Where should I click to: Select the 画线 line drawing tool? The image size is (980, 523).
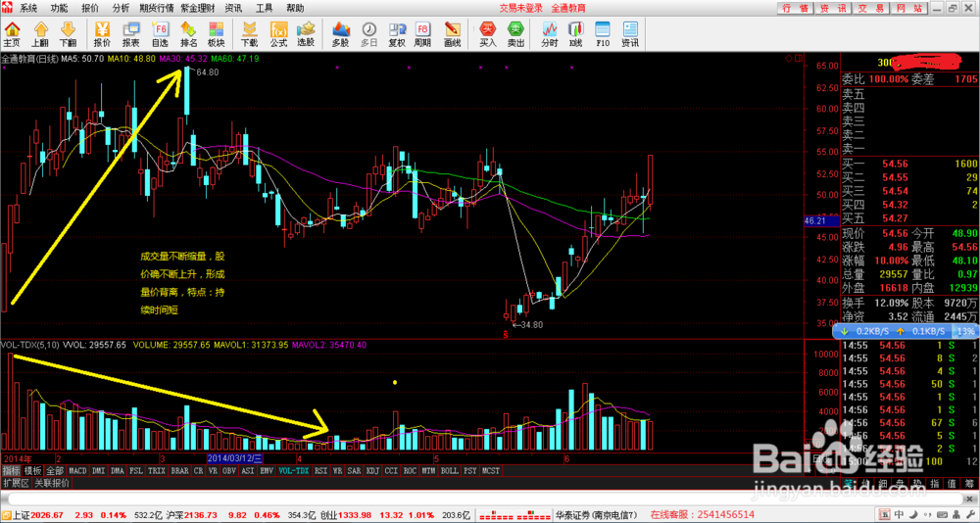coord(452,33)
